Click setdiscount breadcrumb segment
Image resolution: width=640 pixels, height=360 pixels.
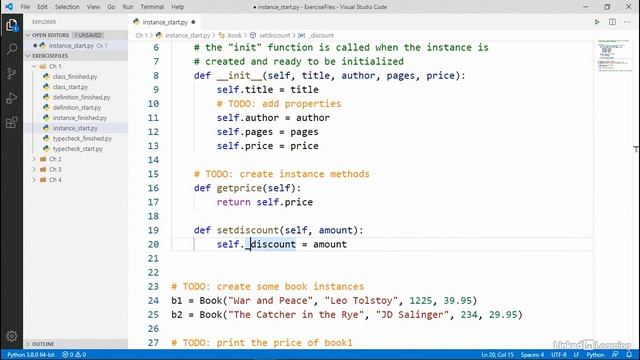coord(274,36)
